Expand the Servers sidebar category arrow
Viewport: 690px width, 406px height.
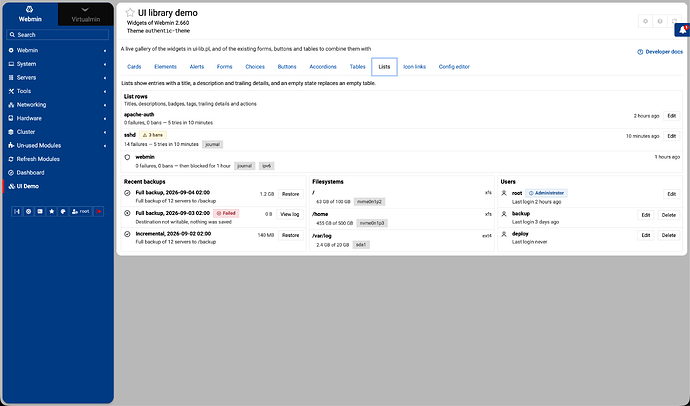coord(105,78)
